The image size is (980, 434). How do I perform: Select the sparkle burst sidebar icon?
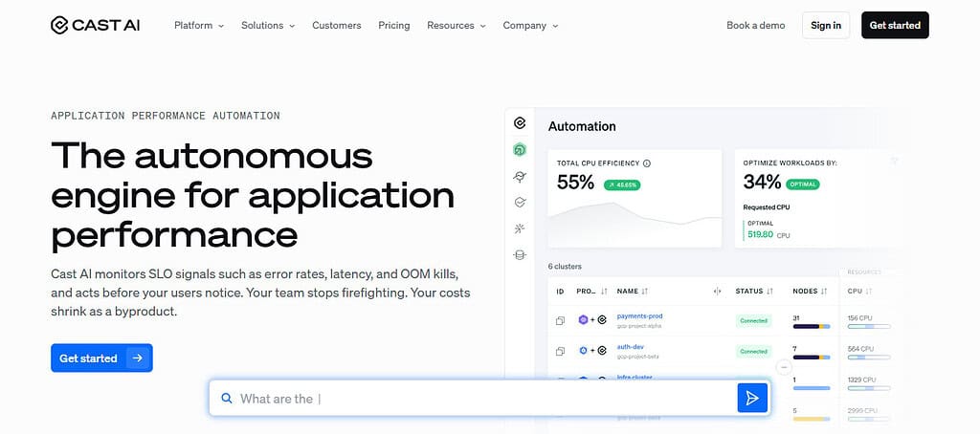tap(520, 228)
